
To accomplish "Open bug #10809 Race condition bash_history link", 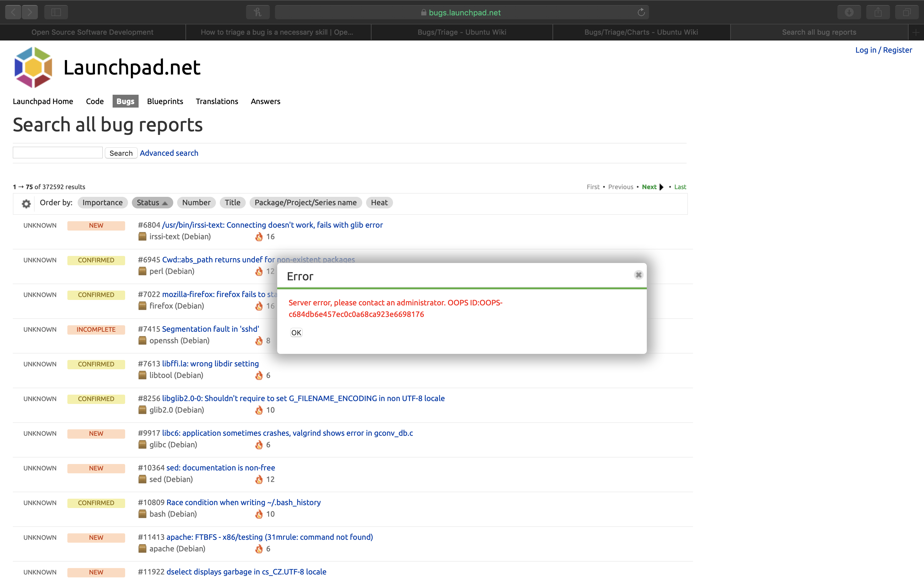I will (244, 502).
